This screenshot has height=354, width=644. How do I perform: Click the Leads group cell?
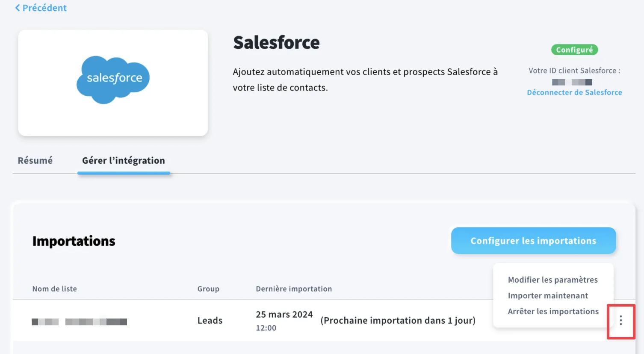pos(210,321)
